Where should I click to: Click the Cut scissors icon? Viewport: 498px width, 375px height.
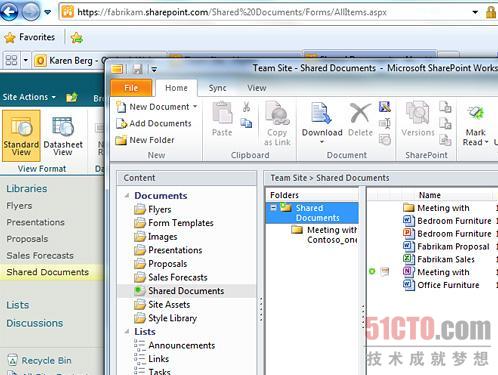click(246, 107)
